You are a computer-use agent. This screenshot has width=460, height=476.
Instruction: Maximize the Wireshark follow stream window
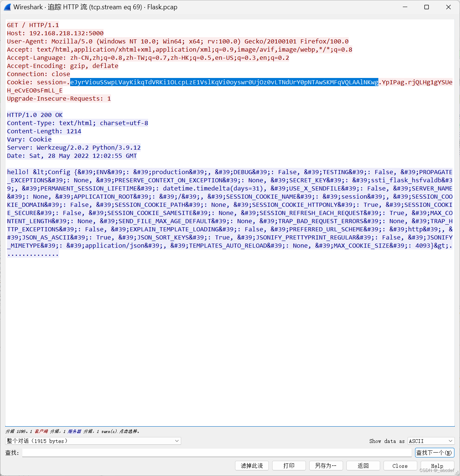click(x=427, y=7)
